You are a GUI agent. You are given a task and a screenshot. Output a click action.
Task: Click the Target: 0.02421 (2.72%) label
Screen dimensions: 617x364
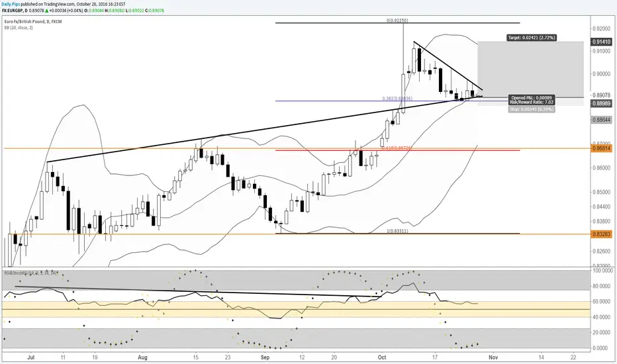click(531, 38)
